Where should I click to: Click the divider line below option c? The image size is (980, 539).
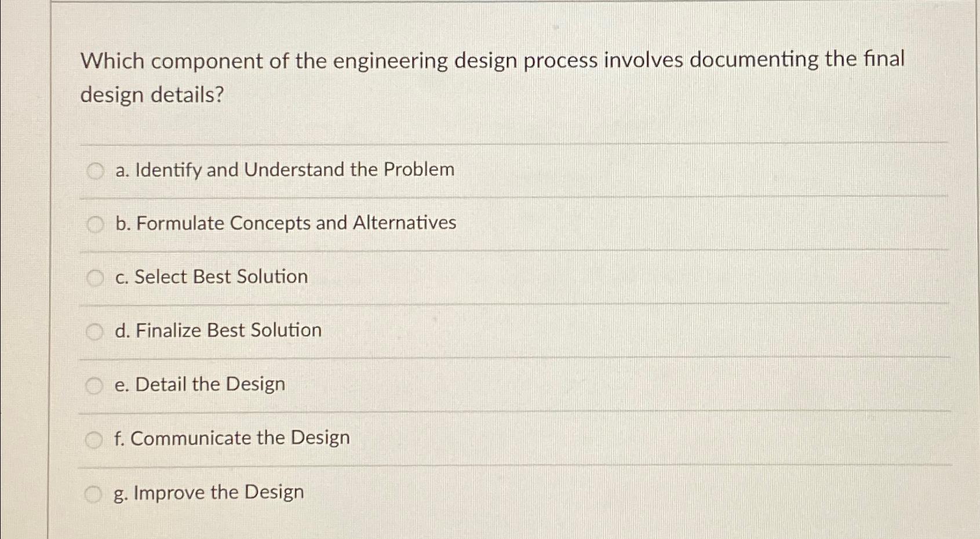pos(458,304)
